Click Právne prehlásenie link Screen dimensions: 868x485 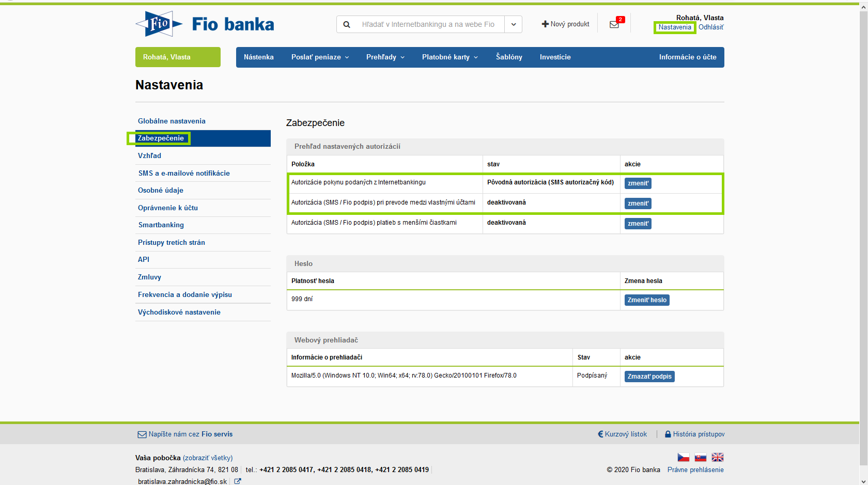(x=695, y=470)
